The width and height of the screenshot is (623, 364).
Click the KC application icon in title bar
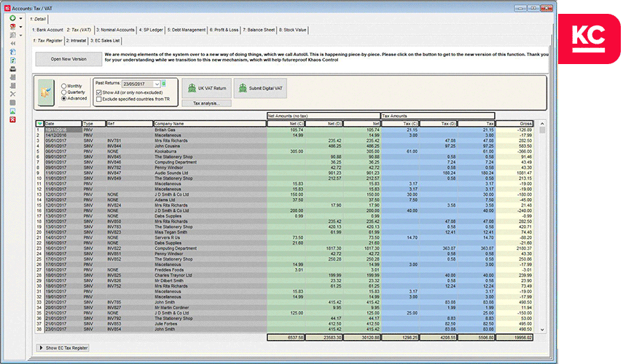tap(7, 8)
